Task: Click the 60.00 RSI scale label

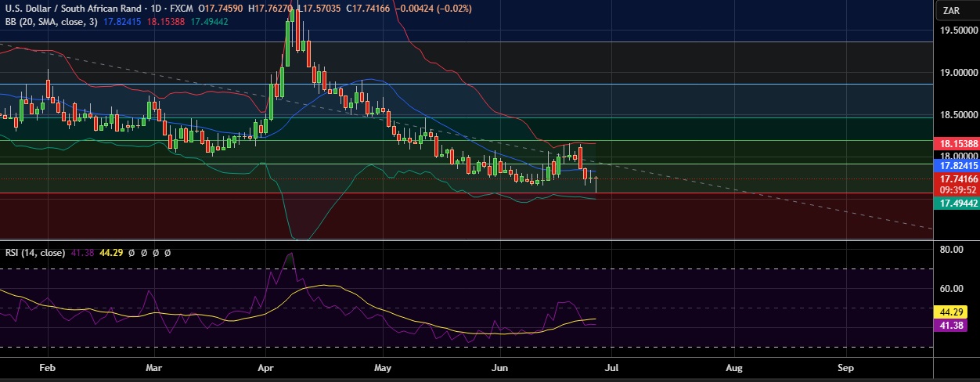Action: click(x=951, y=288)
